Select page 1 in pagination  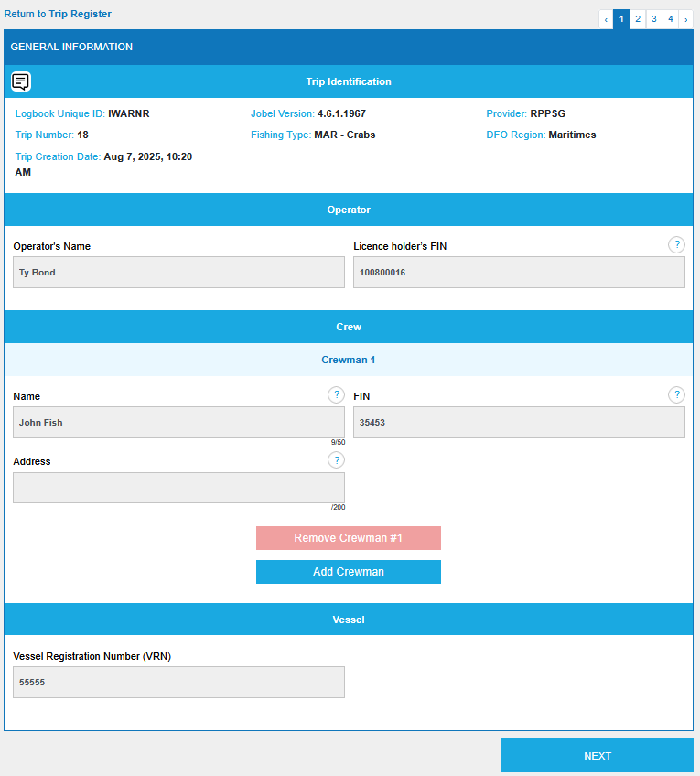621,19
